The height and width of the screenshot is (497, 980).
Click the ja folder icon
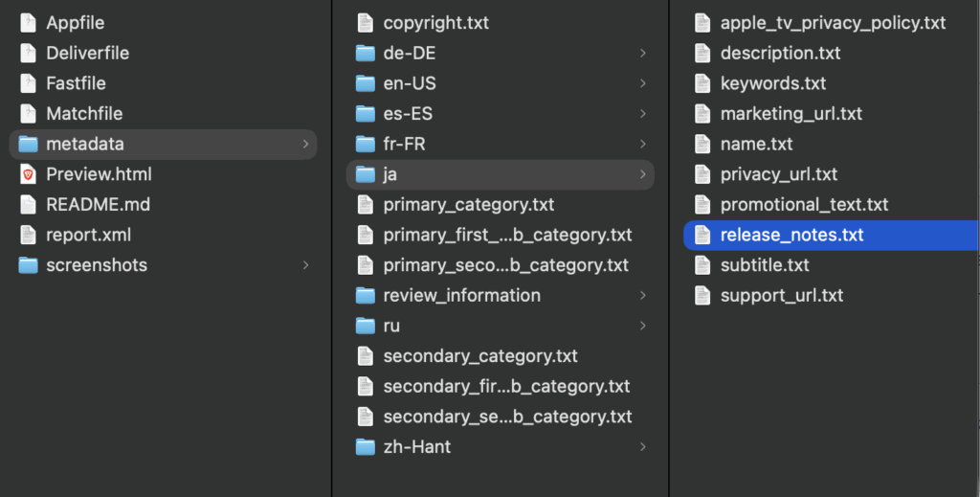365,174
